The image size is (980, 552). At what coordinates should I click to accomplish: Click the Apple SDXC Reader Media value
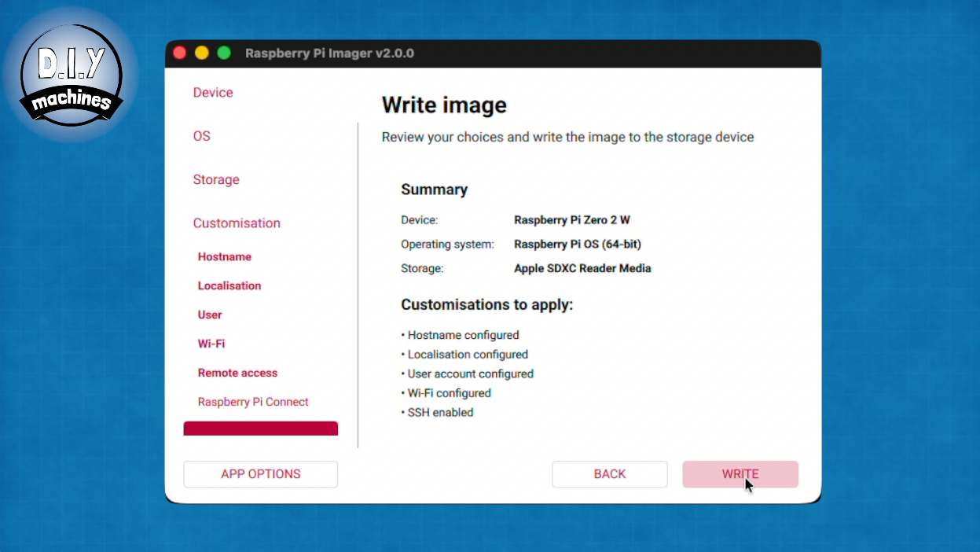[582, 269]
